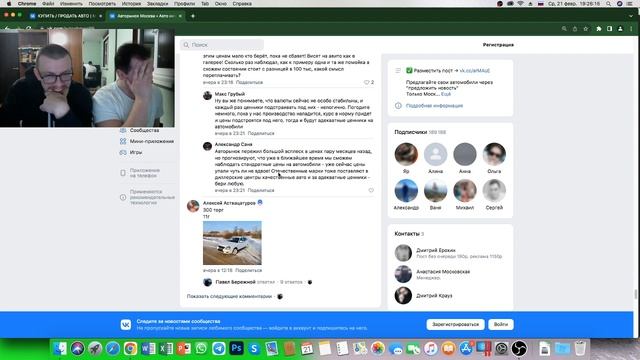The image size is (640, 360).
Task: Expand group description with Ещё
Action: tap(446, 94)
